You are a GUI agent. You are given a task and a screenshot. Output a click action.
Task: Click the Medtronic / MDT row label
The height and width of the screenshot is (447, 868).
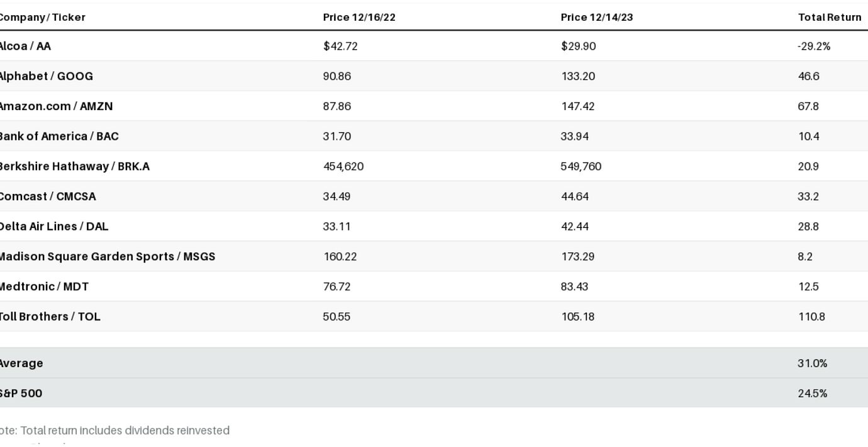pyautogui.click(x=43, y=286)
